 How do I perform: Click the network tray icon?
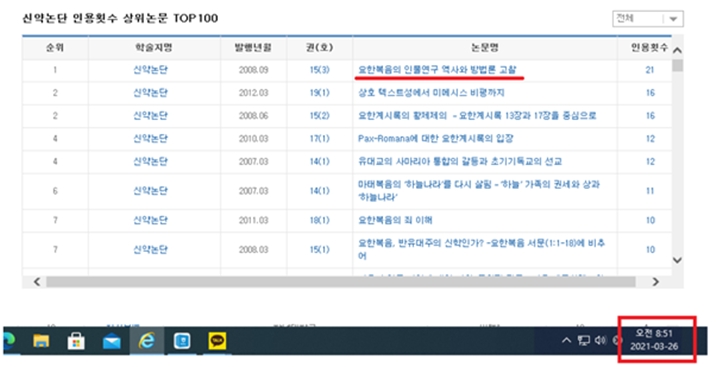[584, 340]
